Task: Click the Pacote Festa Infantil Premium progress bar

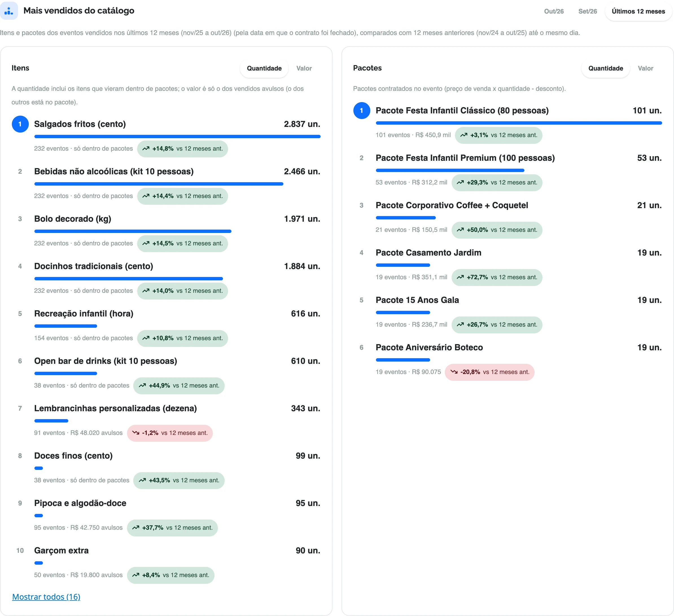Action: click(450, 170)
